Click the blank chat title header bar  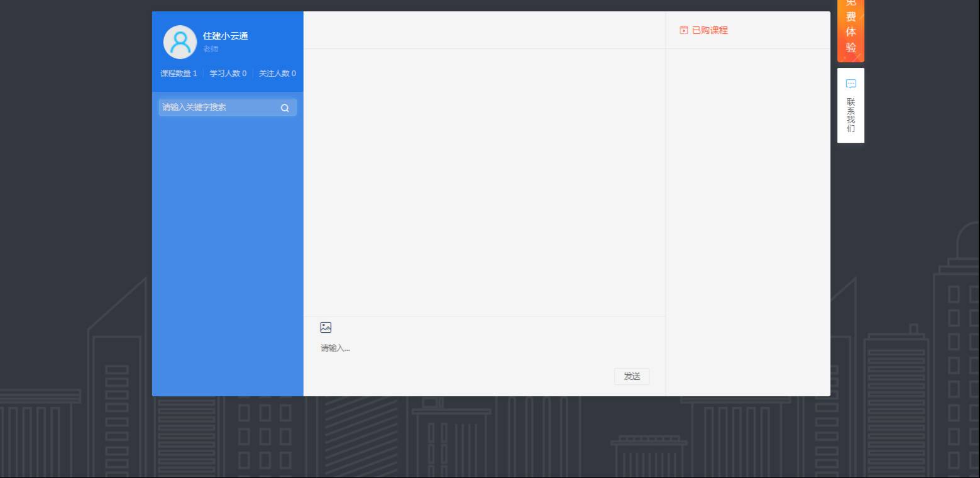[484, 30]
